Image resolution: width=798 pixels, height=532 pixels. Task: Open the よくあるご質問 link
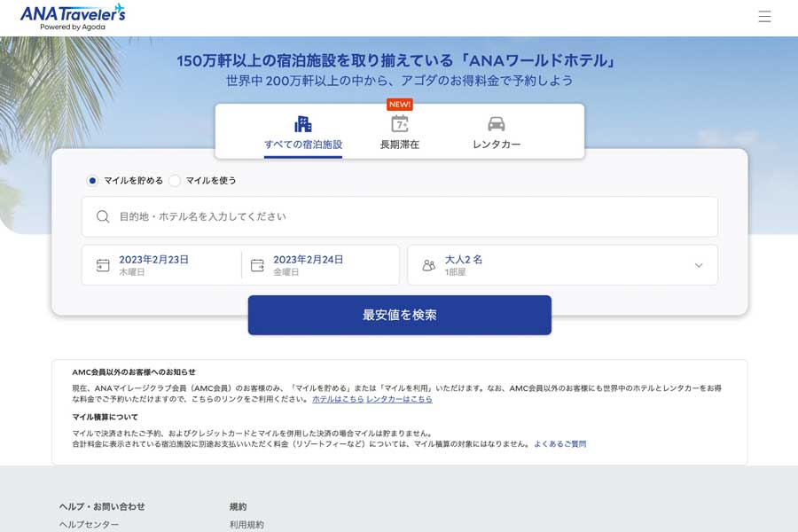[x=559, y=444]
